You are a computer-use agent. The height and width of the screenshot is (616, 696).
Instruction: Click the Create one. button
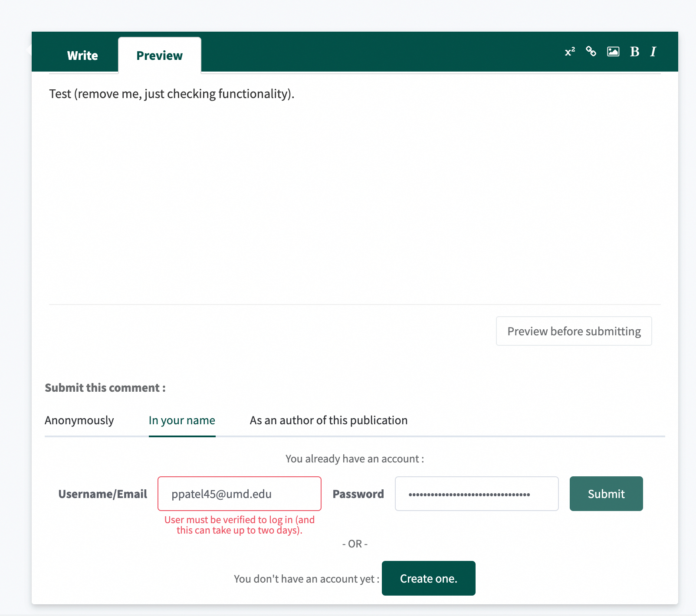(x=428, y=578)
